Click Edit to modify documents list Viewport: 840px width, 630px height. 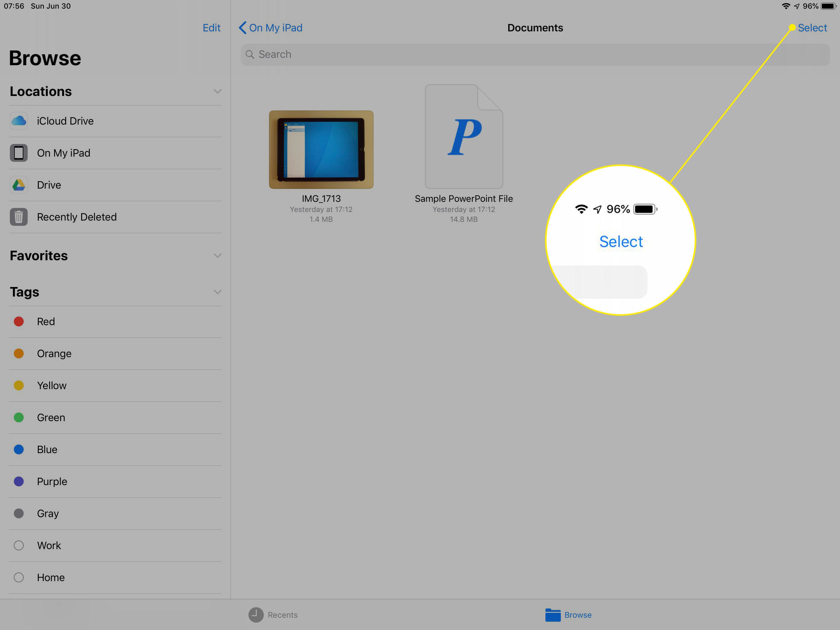[212, 27]
